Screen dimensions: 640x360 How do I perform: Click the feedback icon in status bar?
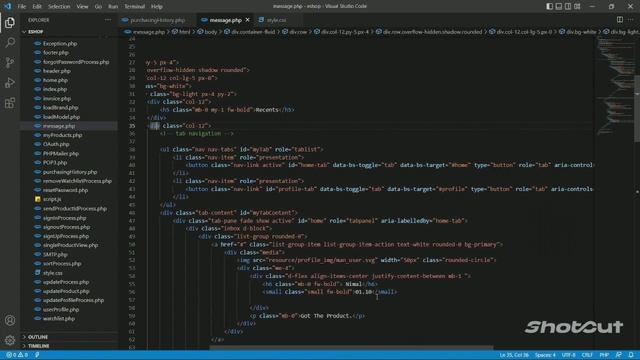619,355
